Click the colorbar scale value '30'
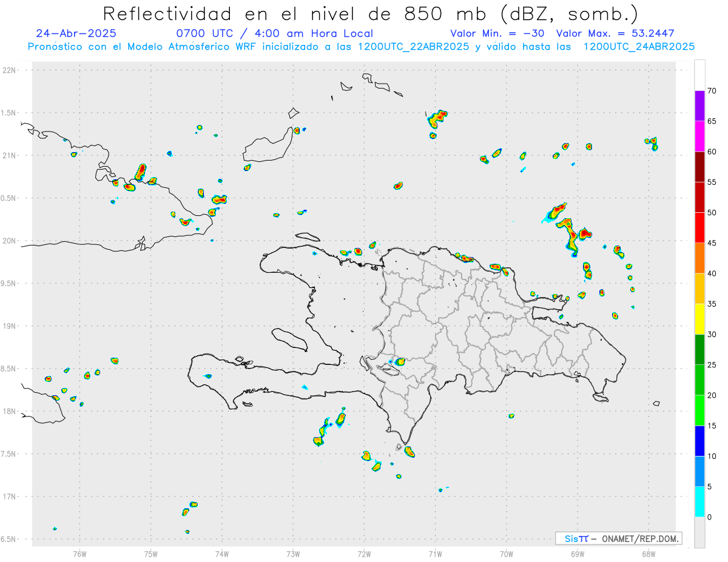728x562 pixels. tap(712, 335)
